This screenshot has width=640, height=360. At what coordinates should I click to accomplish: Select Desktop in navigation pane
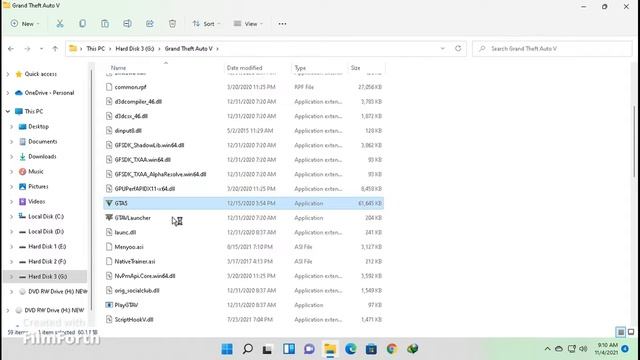38,127
